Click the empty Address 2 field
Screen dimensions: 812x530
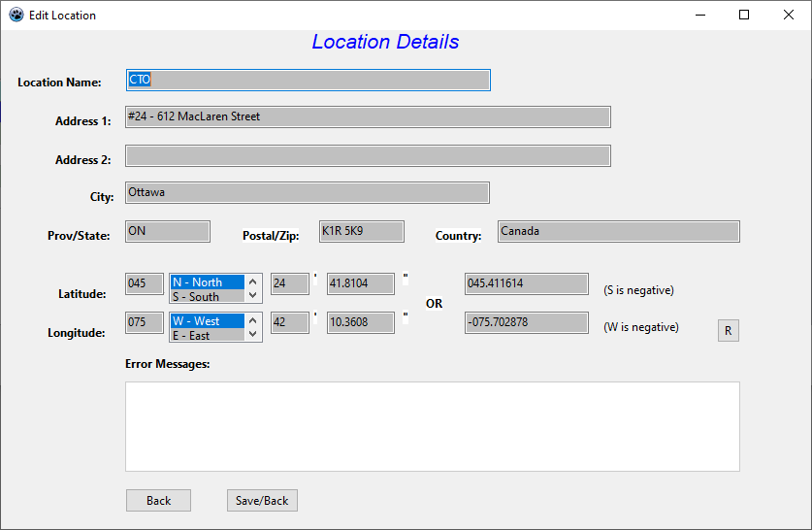(x=368, y=155)
